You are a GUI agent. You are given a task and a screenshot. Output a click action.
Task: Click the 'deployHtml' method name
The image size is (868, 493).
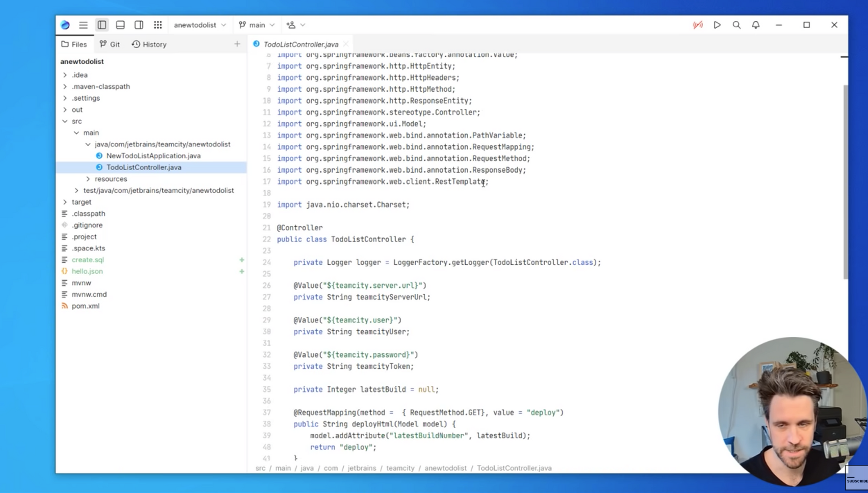coord(372,424)
